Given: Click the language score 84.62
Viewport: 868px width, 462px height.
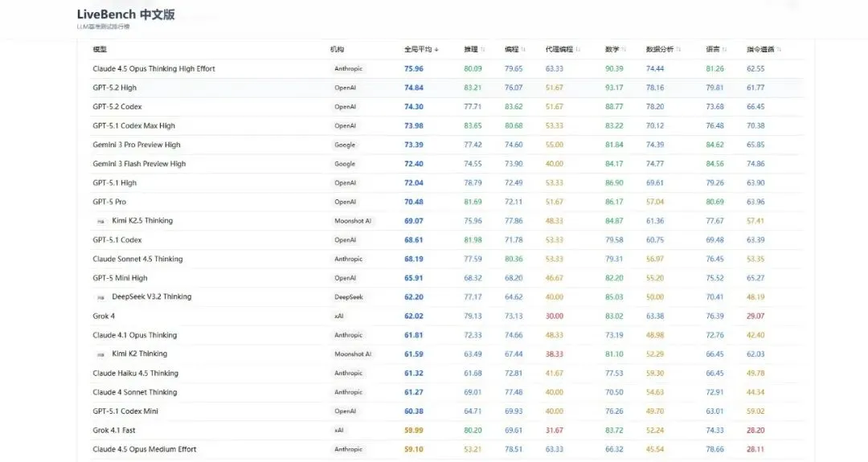Looking at the screenshot, I should pos(714,145).
